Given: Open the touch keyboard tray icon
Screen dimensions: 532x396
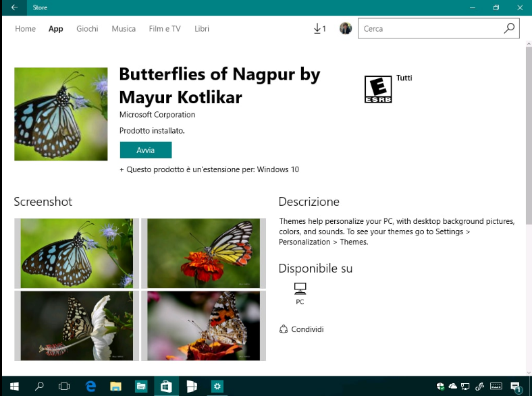Looking at the screenshot, I should tap(496, 386).
